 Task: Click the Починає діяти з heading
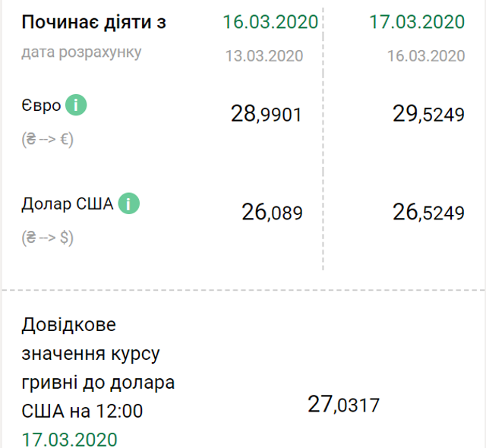pyautogui.click(x=93, y=21)
